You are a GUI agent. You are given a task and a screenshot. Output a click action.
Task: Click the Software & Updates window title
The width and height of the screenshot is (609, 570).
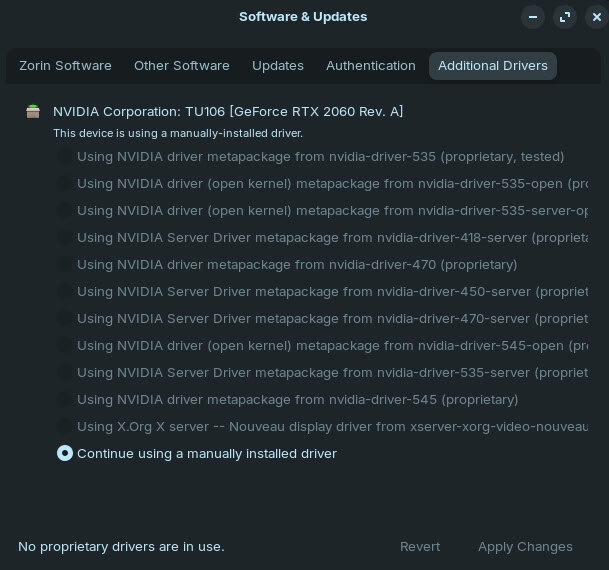pos(303,17)
